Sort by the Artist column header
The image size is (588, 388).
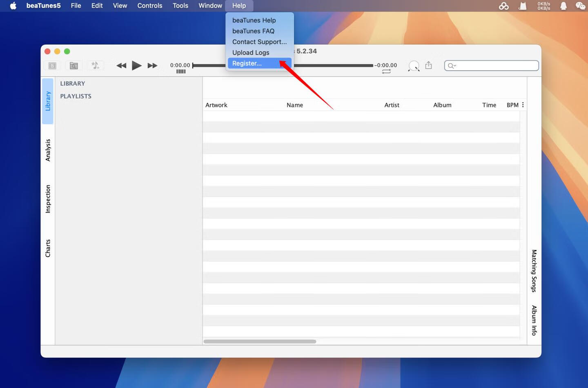tap(392, 105)
